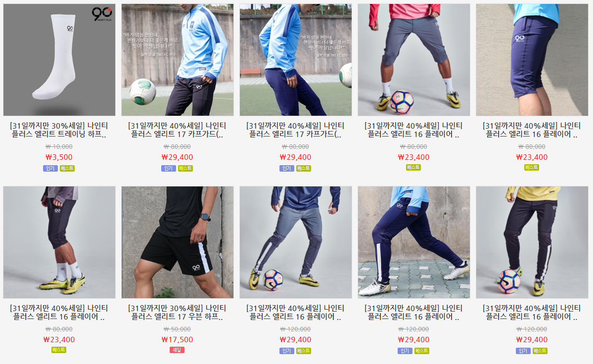Open the 엘리트 17 우븐 하프 title link
This screenshot has height=364, width=593.
pyautogui.click(x=177, y=312)
